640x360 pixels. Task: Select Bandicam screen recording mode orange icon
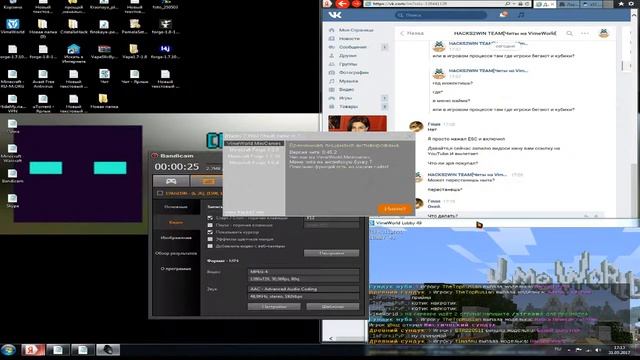(208, 181)
